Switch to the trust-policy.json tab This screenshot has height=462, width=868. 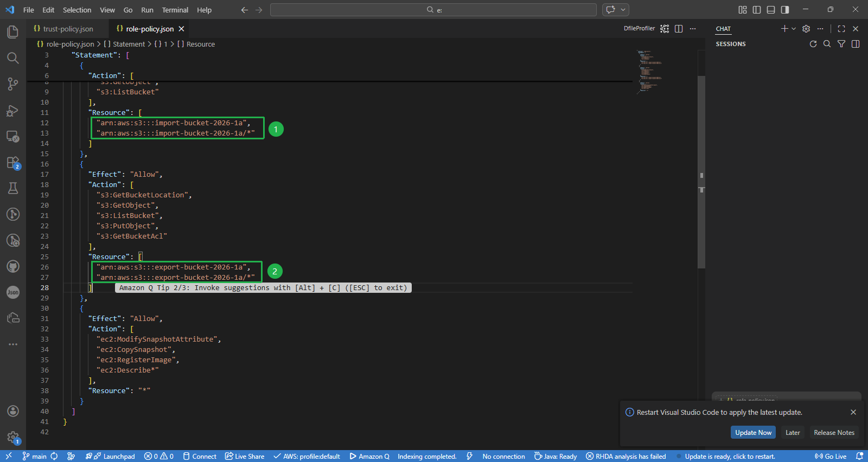pyautogui.click(x=68, y=29)
